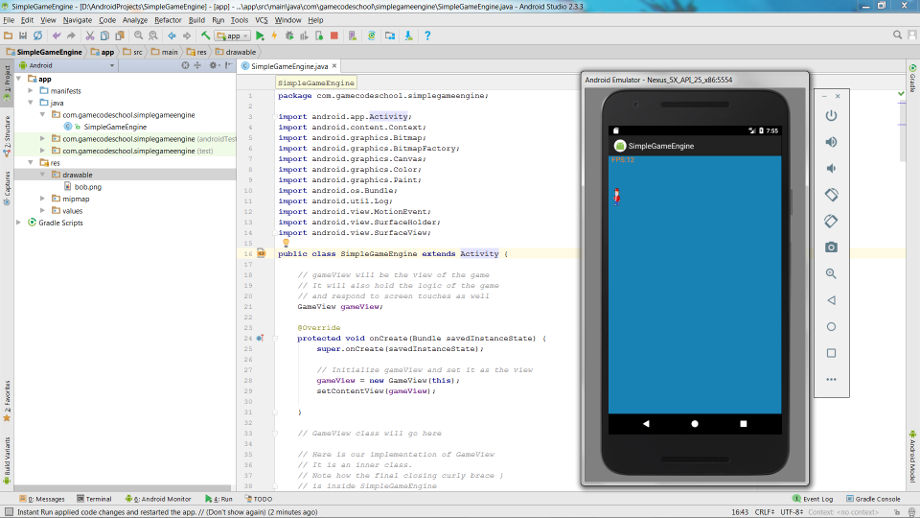Search everywhere with the top-right magnifier

pyautogui.click(x=897, y=35)
